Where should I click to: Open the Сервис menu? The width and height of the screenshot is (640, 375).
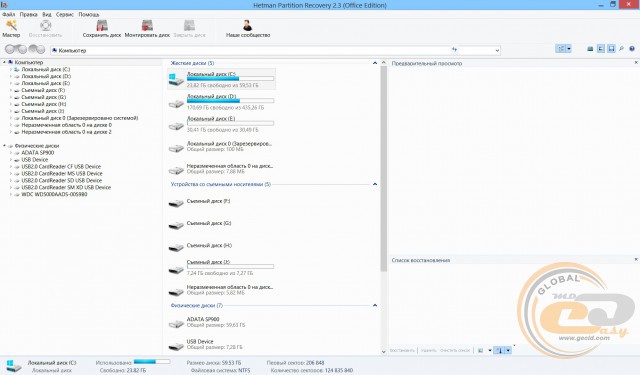pyautogui.click(x=65, y=14)
